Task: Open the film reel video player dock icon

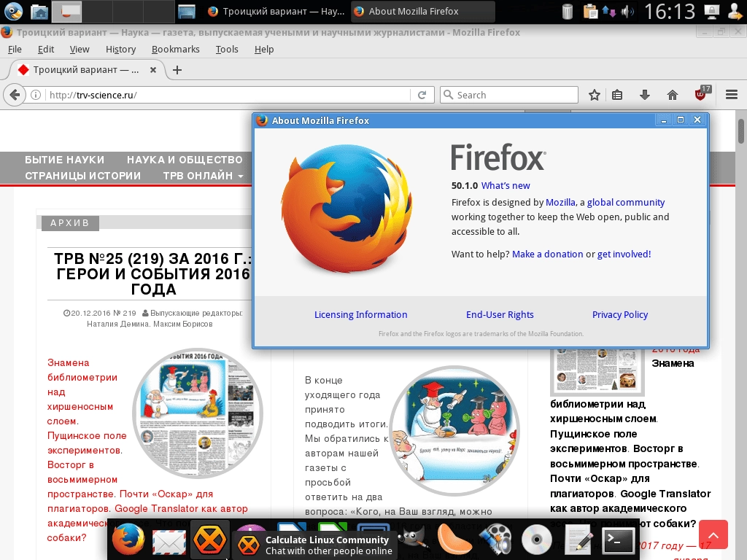Action: pyautogui.click(x=496, y=540)
